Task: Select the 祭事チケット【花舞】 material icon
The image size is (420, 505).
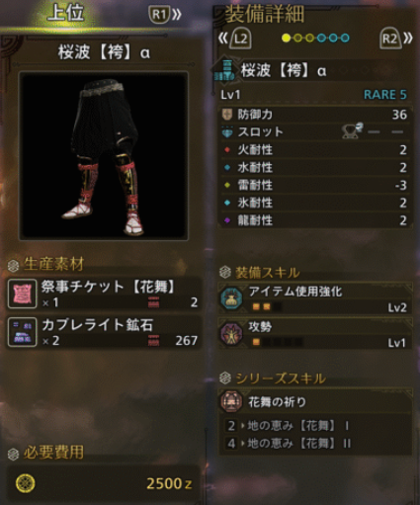Action: point(22,294)
